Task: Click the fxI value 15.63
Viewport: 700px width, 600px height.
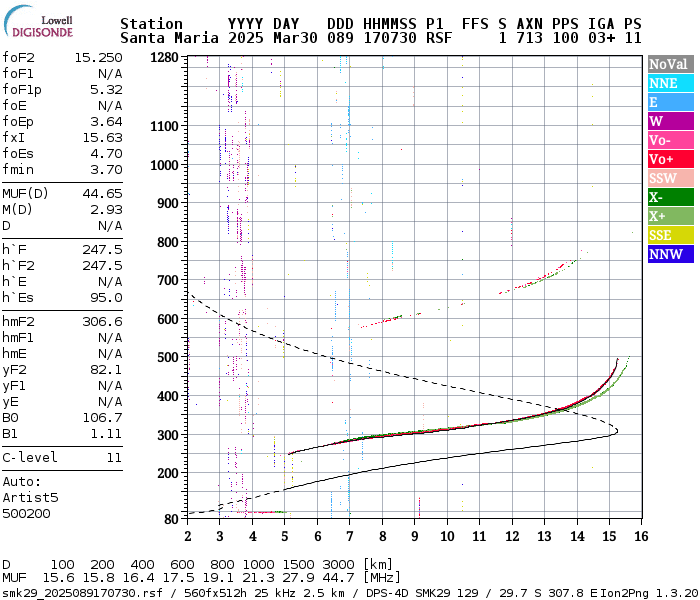Action: [x=102, y=138]
